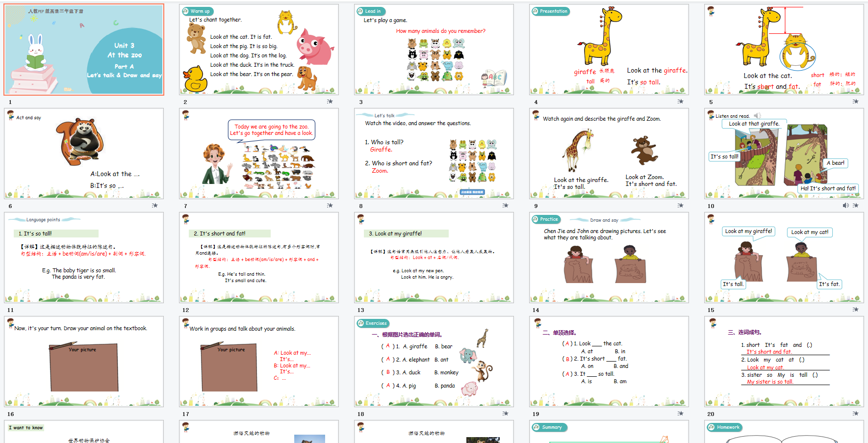The height and width of the screenshot is (443, 868).
Task: Select the I want to know slide
Action: tap(84, 432)
